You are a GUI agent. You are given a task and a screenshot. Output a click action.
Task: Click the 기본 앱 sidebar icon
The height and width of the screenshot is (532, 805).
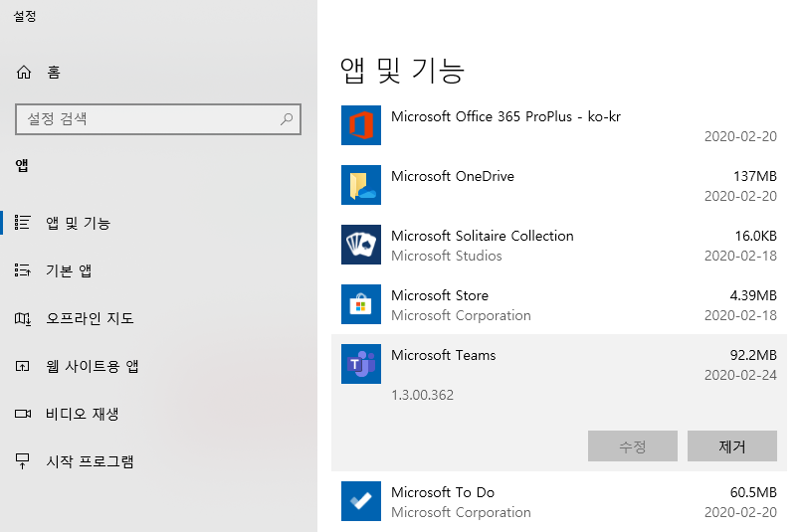click(23, 269)
